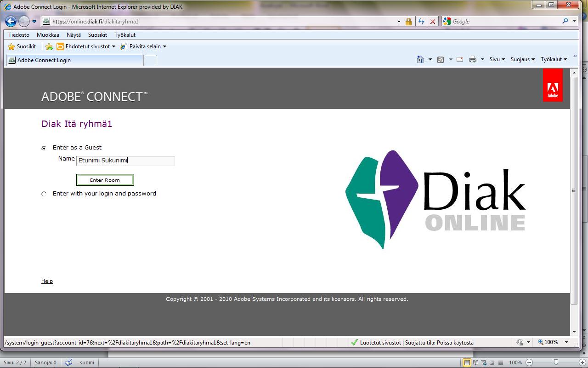Open the recent pages arrow beside Forward
Viewport: 588px width, 368px height.
pos(34,22)
